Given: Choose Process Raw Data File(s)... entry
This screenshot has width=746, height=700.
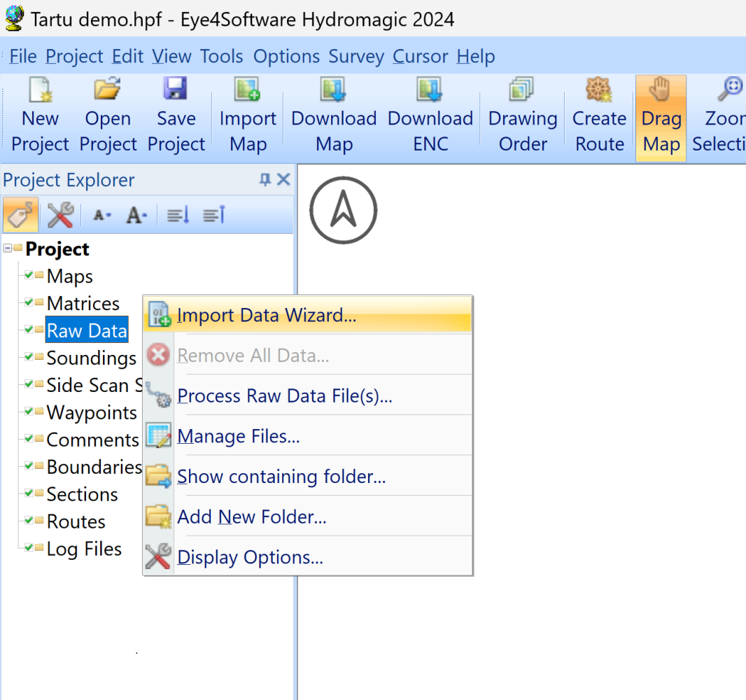Looking at the screenshot, I should [308, 395].
